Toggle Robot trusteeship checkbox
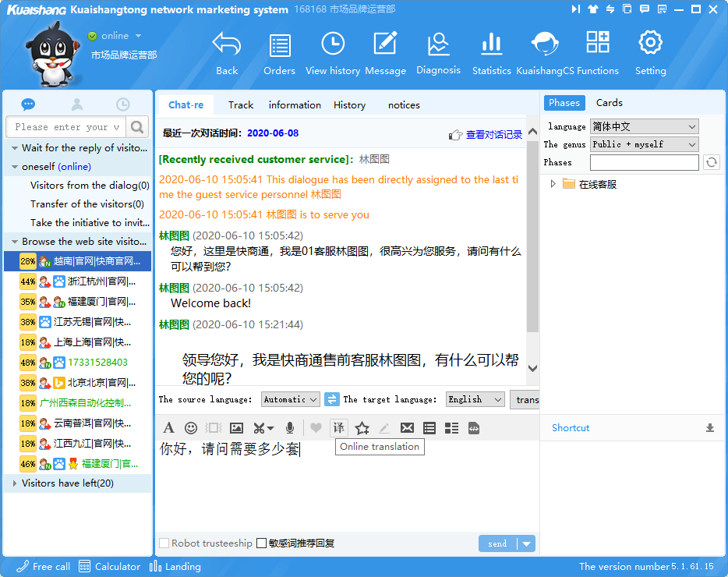Viewport: 728px width, 577px height. click(x=164, y=543)
